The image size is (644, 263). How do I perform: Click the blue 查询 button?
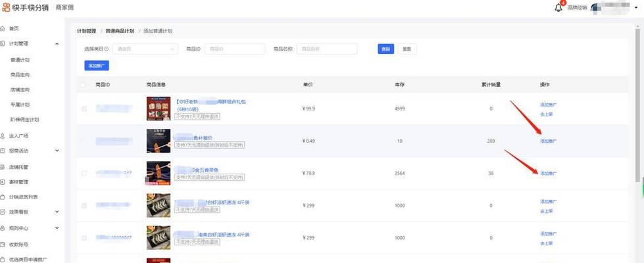385,49
